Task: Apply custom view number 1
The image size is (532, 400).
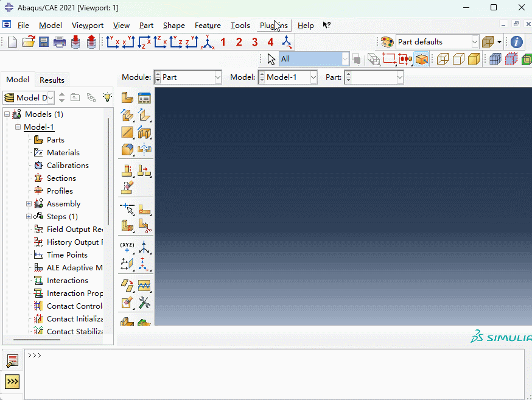Action: coord(223,42)
